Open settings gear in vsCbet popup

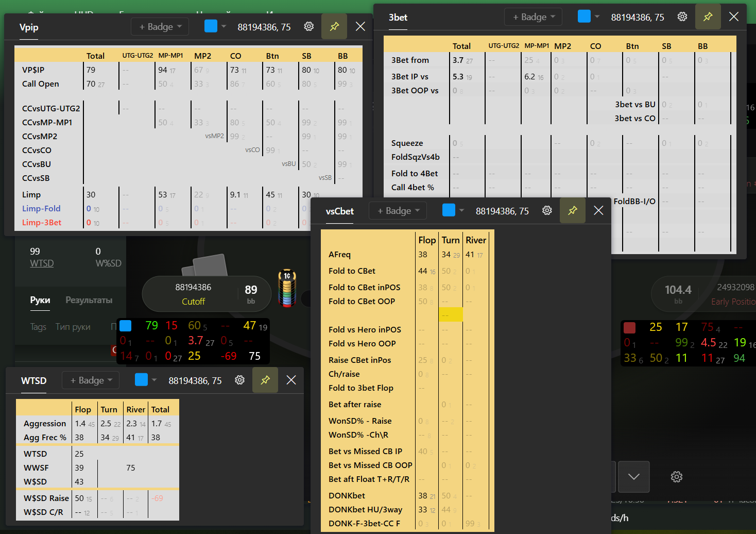547,210
